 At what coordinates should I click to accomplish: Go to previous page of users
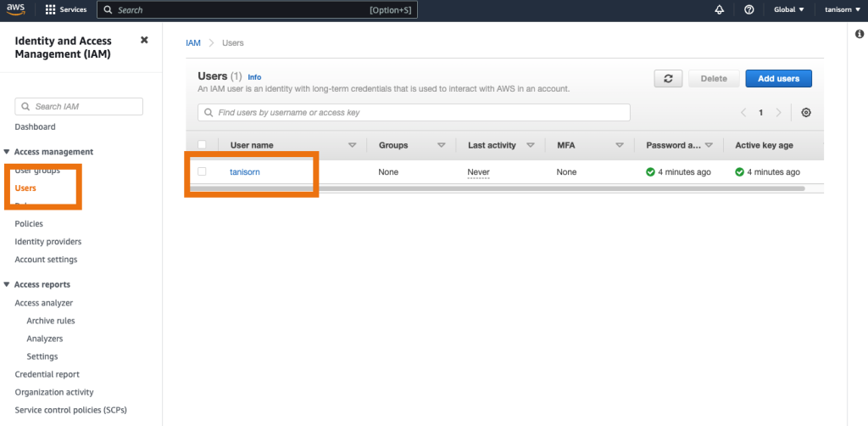pyautogui.click(x=743, y=113)
